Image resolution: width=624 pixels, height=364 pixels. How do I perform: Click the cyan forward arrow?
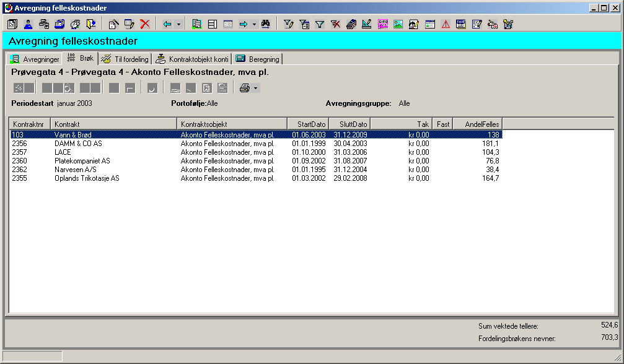244,24
